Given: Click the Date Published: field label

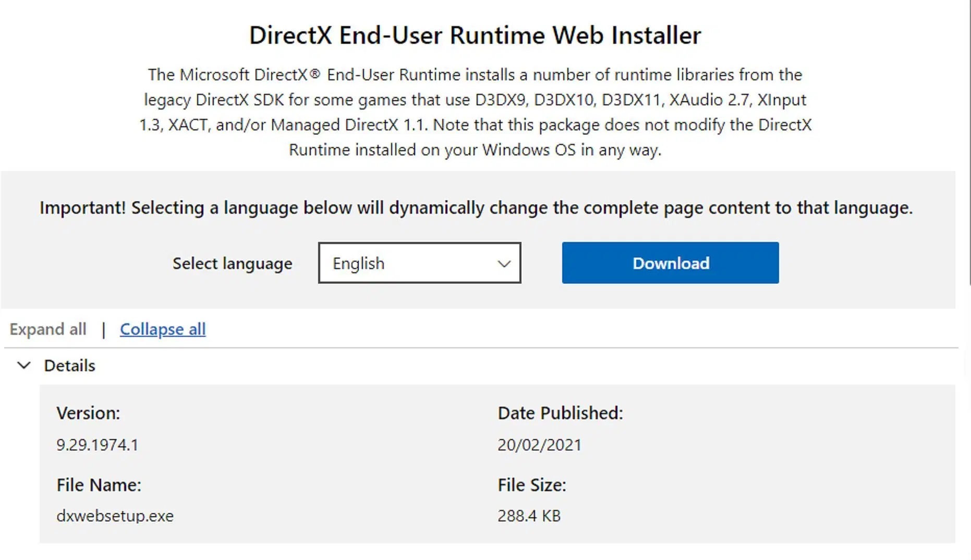Looking at the screenshot, I should click(560, 413).
